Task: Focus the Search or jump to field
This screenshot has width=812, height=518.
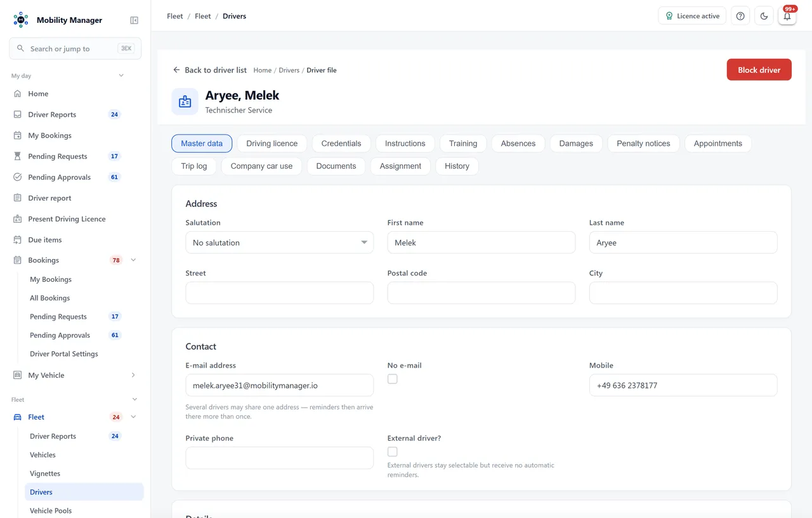Action: pos(75,48)
